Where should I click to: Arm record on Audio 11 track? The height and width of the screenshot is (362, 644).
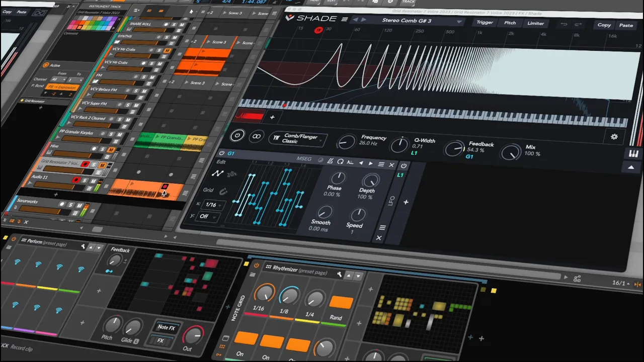(76, 180)
